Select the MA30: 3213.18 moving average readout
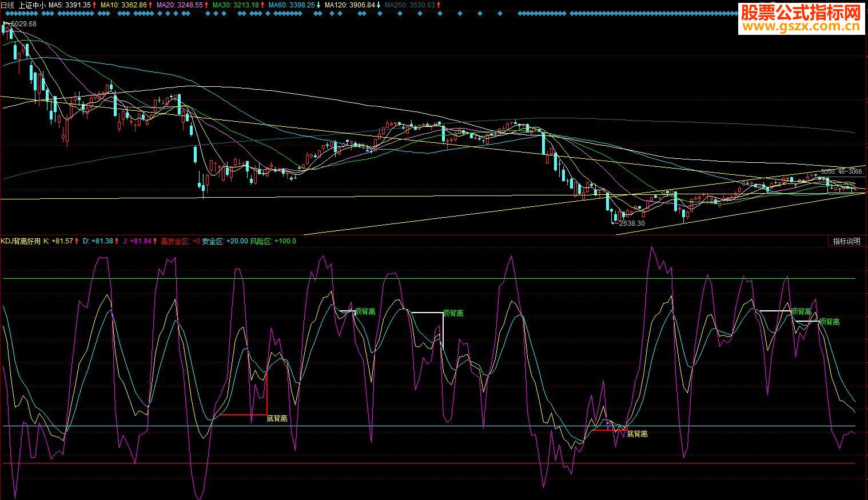The width and height of the screenshot is (868, 500). click(236, 5)
